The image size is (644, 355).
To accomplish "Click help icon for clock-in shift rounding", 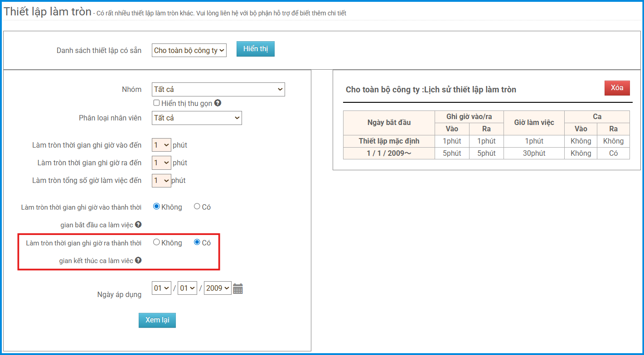I will [138, 225].
